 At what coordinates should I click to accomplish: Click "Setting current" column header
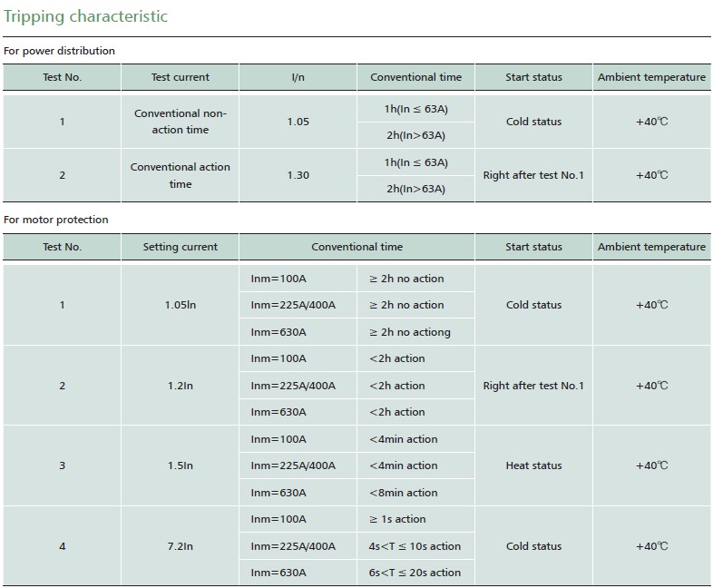[x=181, y=247]
